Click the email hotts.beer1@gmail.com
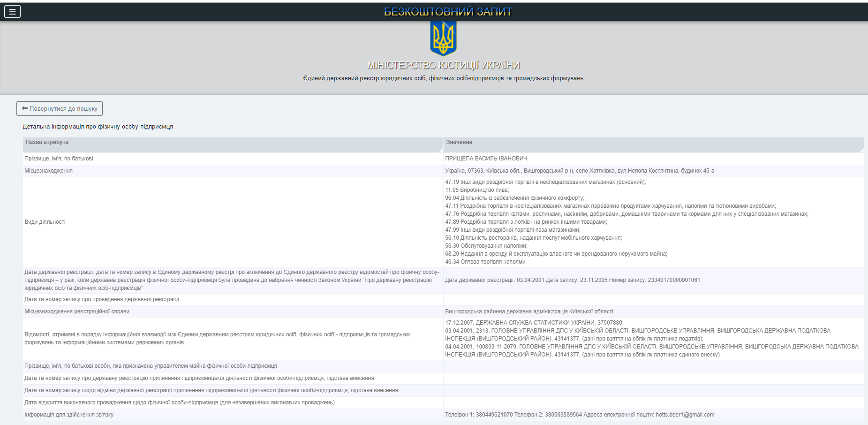Screen dimensions: 868x425 click(x=685, y=415)
